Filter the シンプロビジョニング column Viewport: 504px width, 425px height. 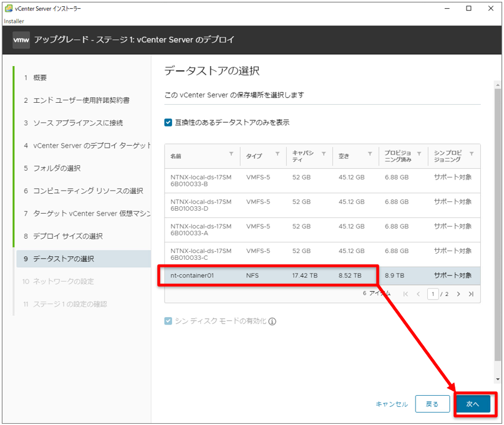tap(472, 154)
